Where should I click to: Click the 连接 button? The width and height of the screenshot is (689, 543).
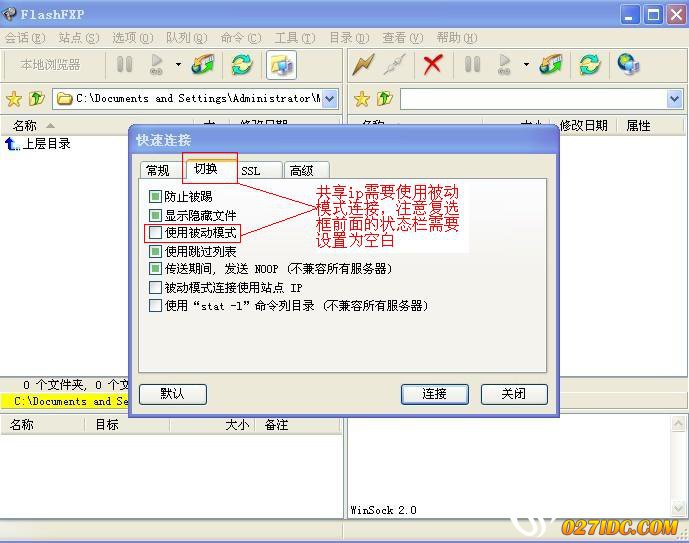pos(435,394)
